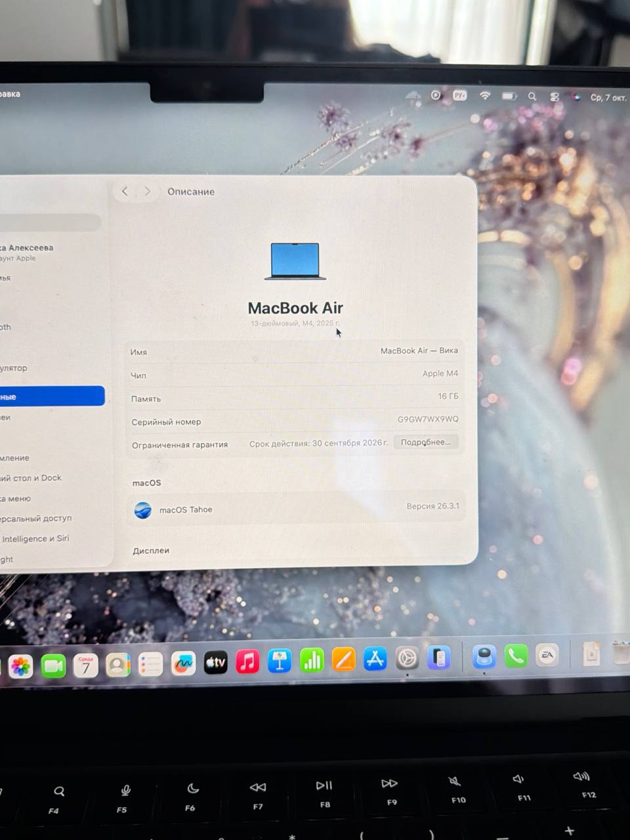
Task: Click the name value MacBook Air — Вика
Action: 419,350
